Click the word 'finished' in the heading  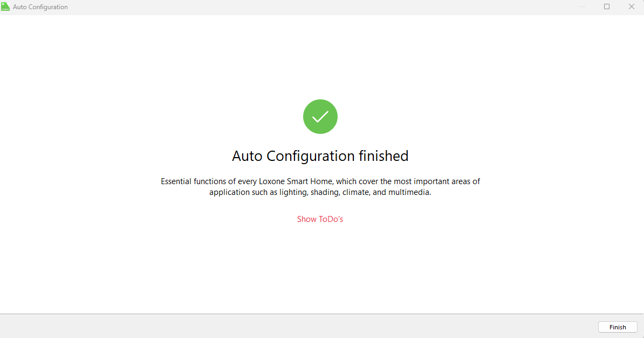pos(383,156)
